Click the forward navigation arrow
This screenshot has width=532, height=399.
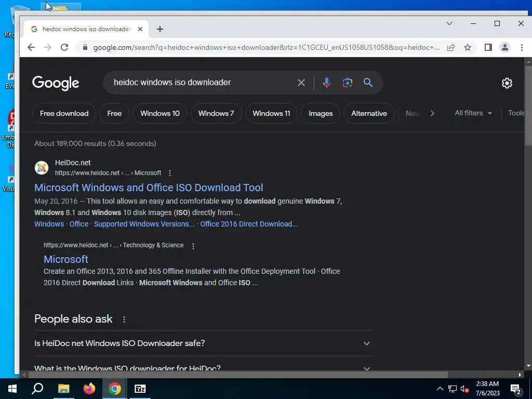tap(48, 47)
